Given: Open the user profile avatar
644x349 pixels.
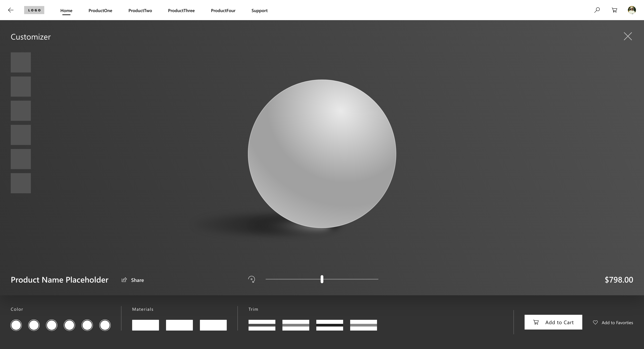Looking at the screenshot, I should [632, 10].
